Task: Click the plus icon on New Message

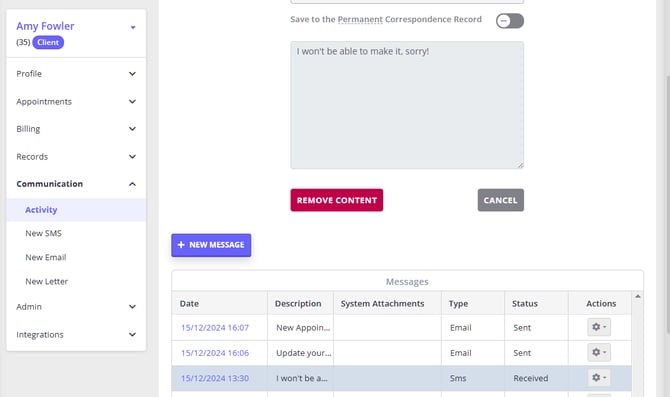Action: coord(181,245)
